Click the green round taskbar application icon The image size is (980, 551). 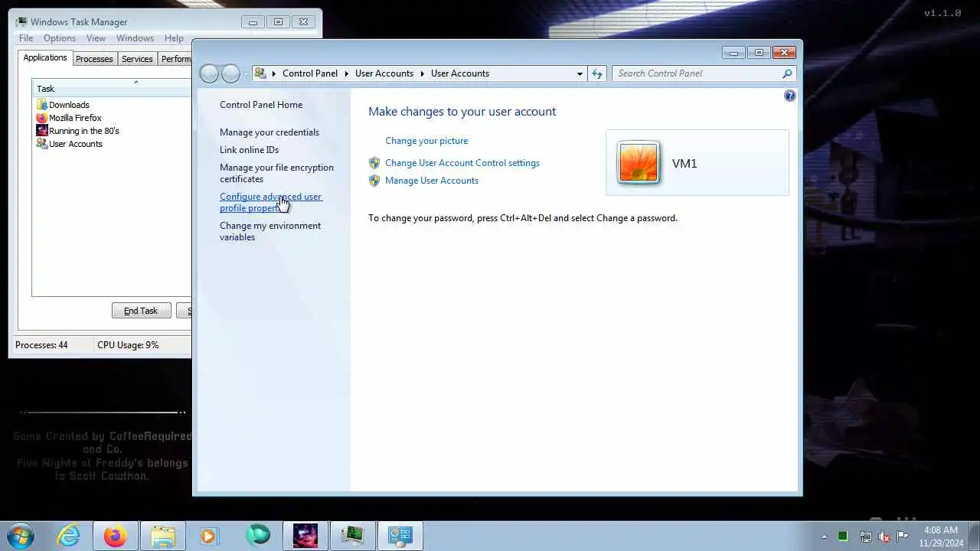258,536
